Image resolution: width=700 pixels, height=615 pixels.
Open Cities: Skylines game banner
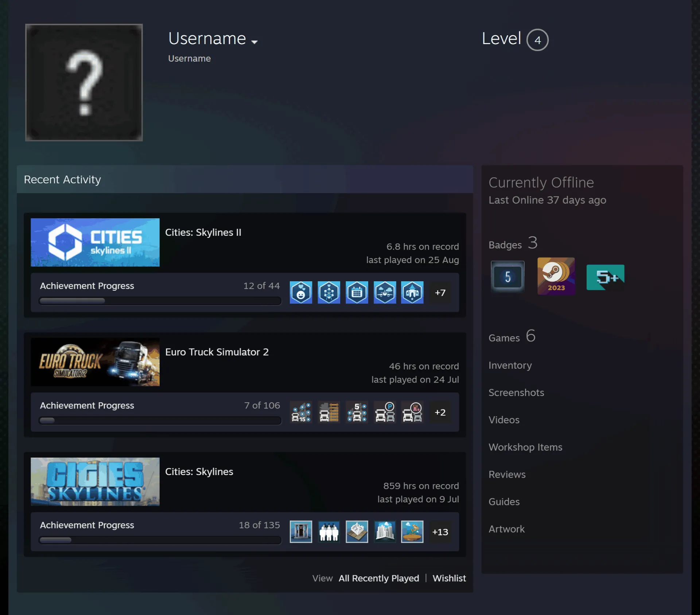coord(95,481)
